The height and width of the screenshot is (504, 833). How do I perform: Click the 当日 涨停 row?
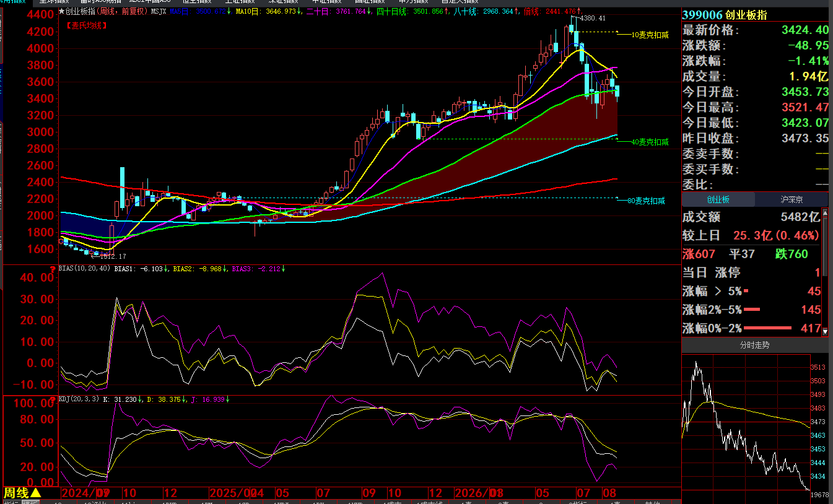click(x=751, y=272)
